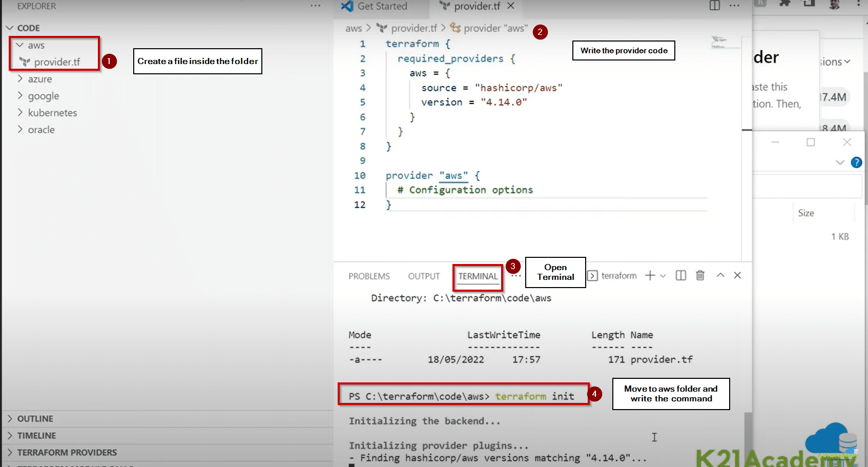
Task: Click the help question-mark icon in the dialog
Action: coord(856,163)
